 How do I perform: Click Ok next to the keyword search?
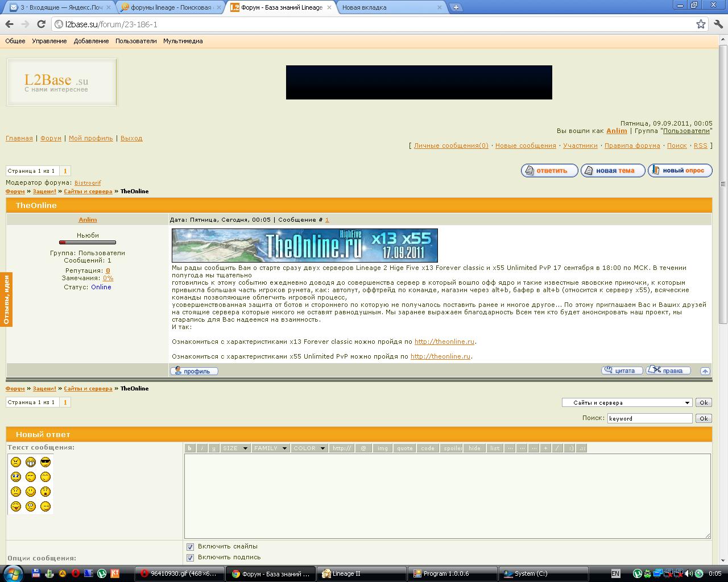(704, 418)
